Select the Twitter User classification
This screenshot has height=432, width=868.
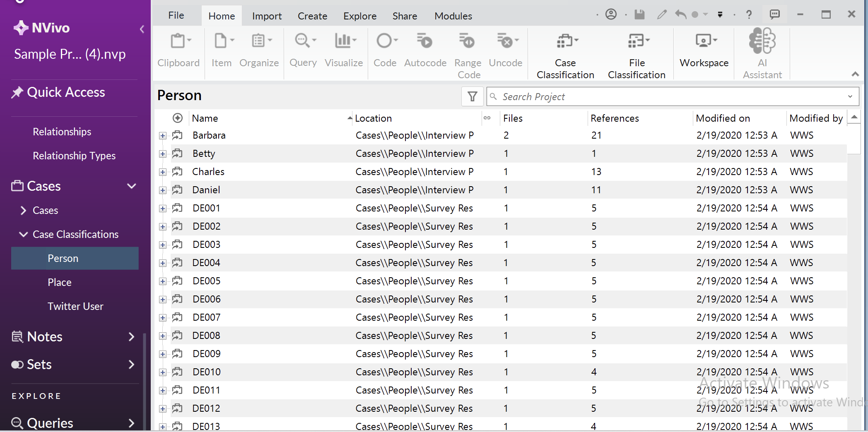75,306
